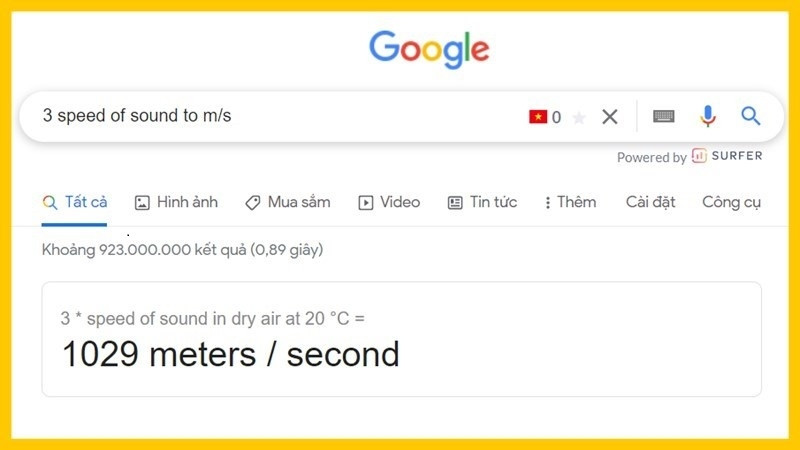
Task: Open the on-screen keyboard icon
Action: coord(663,116)
